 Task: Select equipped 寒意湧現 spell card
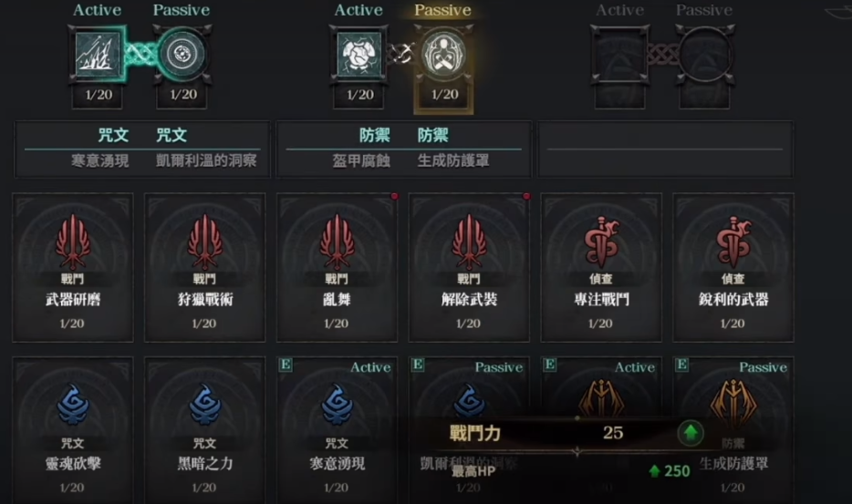[337, 430]
